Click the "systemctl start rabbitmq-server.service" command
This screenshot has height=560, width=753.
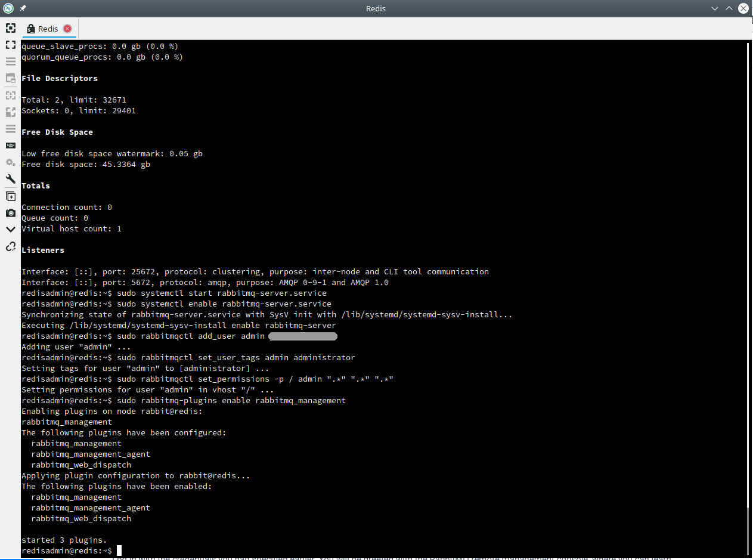tap(222, 293)
